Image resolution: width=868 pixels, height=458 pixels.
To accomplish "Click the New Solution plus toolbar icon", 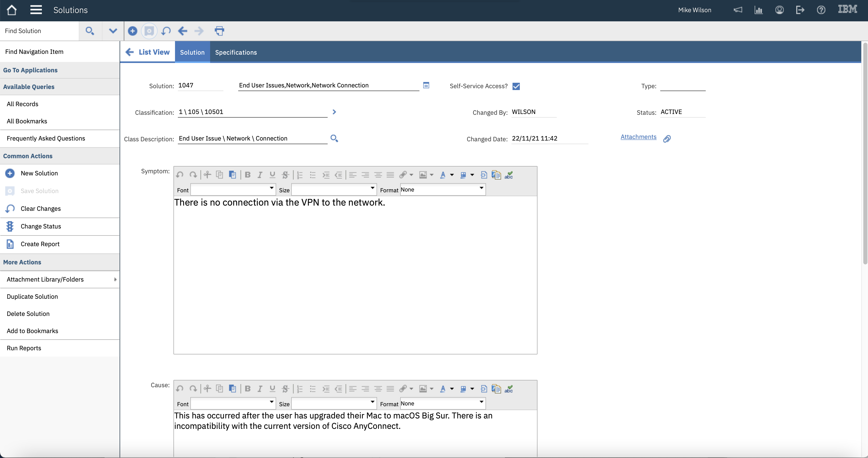I will pos(132,31).
